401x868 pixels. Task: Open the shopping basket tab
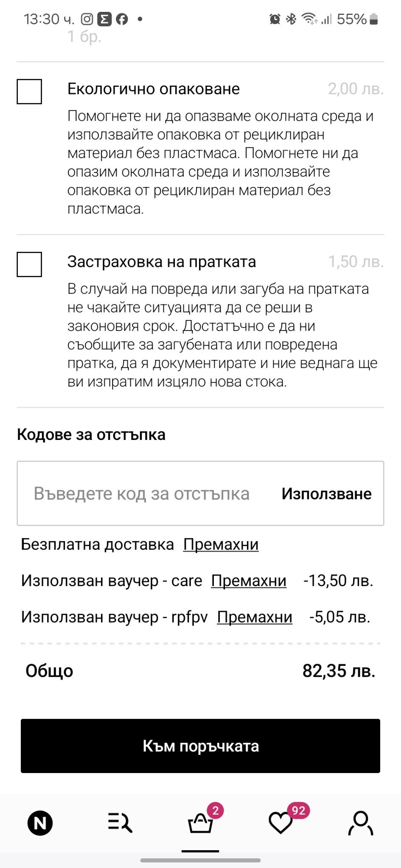(x=200, y=823)
